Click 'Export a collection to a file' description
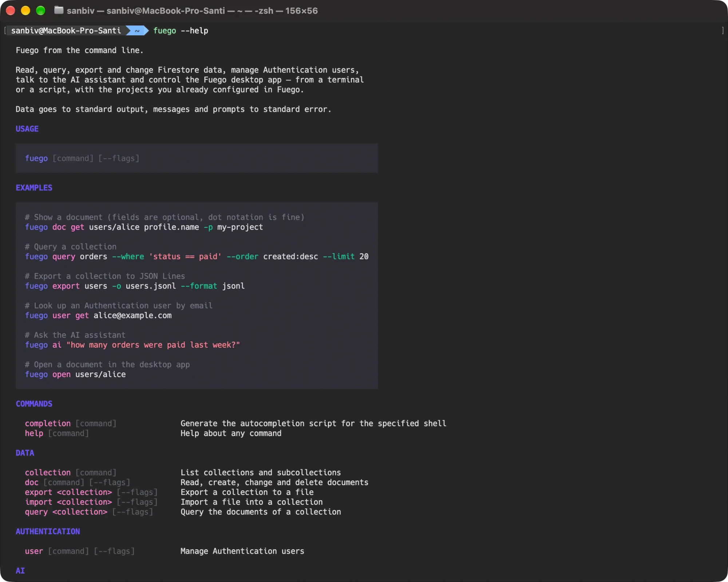This screenshot has width=728, height=582. (247, 492)
